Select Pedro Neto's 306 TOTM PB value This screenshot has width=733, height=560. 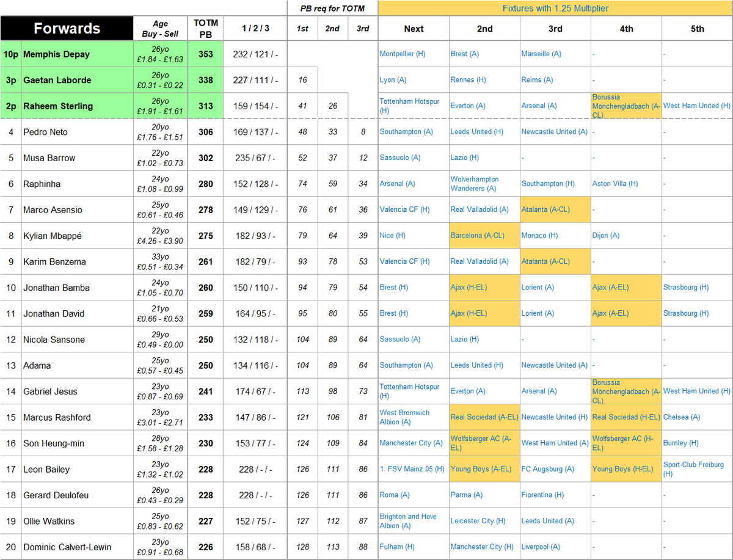206,132
